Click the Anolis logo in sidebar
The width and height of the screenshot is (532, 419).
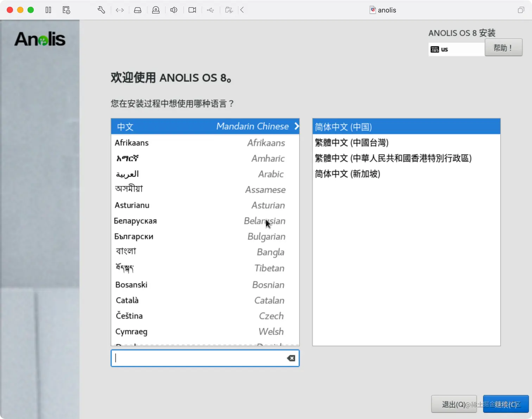click(40, 39)
